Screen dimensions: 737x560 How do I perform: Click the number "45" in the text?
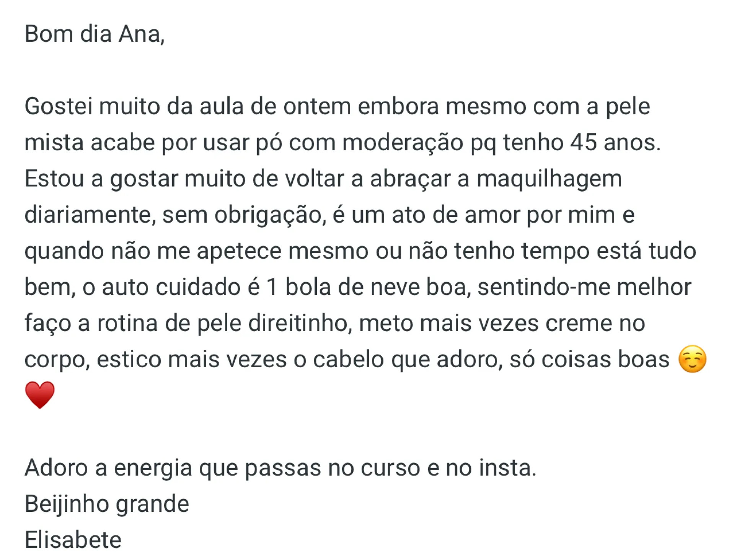pyautogui.click(x=584, y=142)
